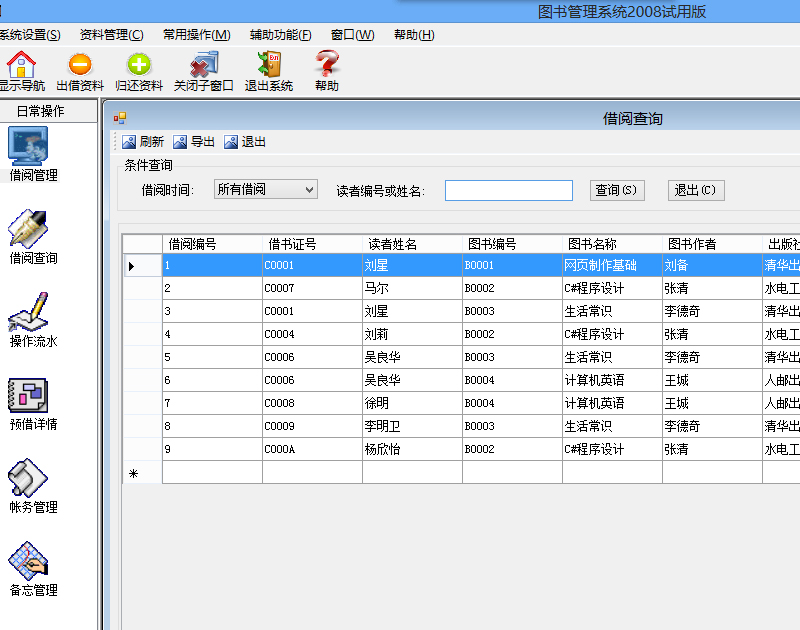800x630 pixels.
Task: Click the 关闭子窗口 toolbar icon
Action: pos(203,65)
